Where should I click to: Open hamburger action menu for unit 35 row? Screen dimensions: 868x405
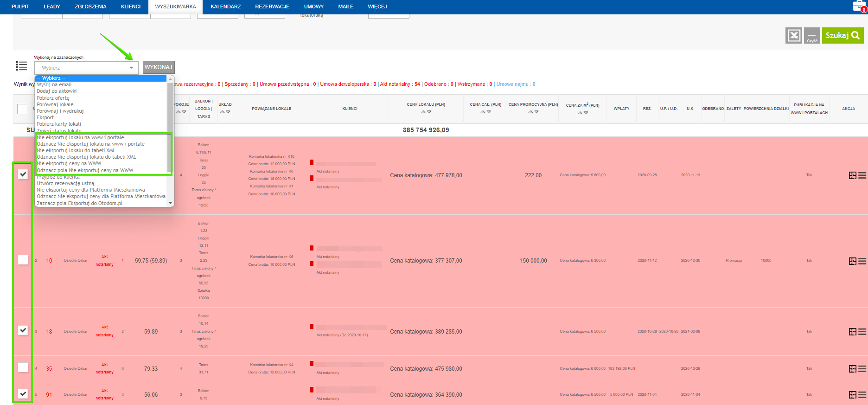click(862, 369)
